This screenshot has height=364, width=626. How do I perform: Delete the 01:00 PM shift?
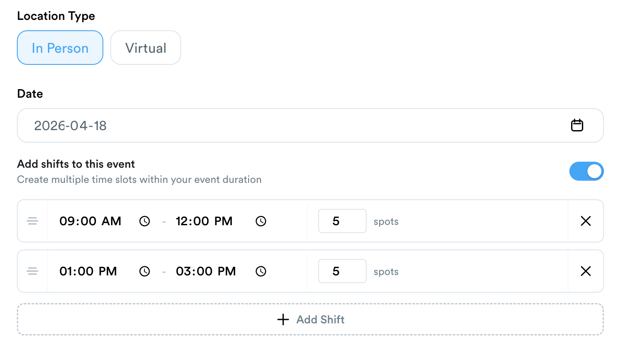(586, 271)
